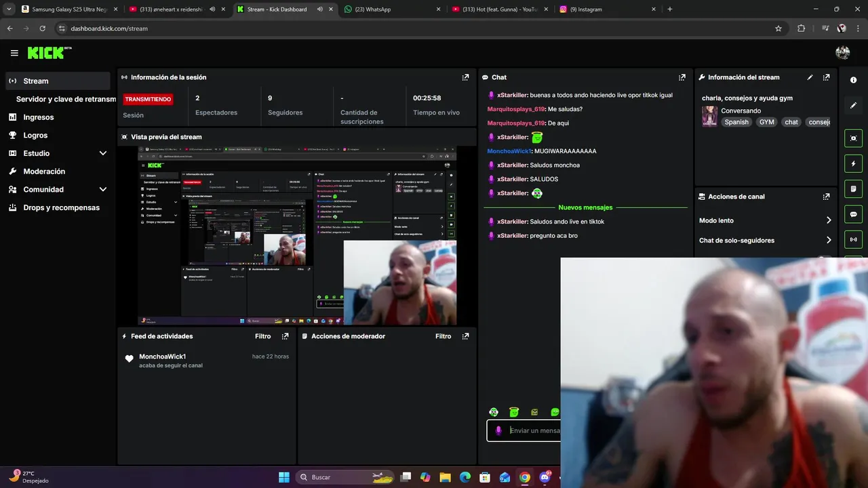Open the hamburger menu beside Kick logo
Screen dimensions: 868x488
point(14,53)
